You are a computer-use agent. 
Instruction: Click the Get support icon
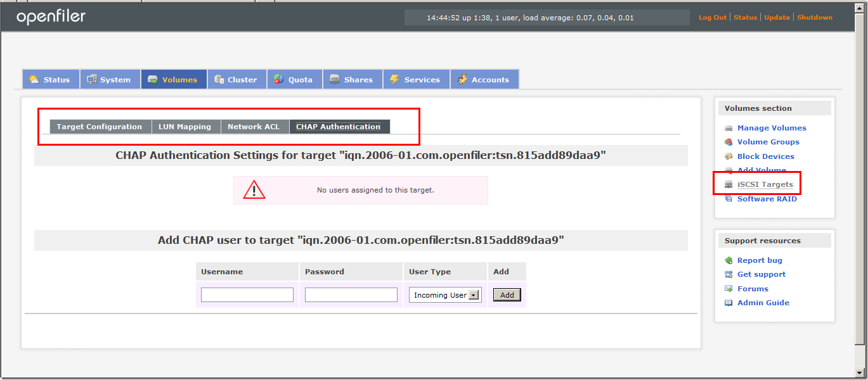click(x=728, y=274)
